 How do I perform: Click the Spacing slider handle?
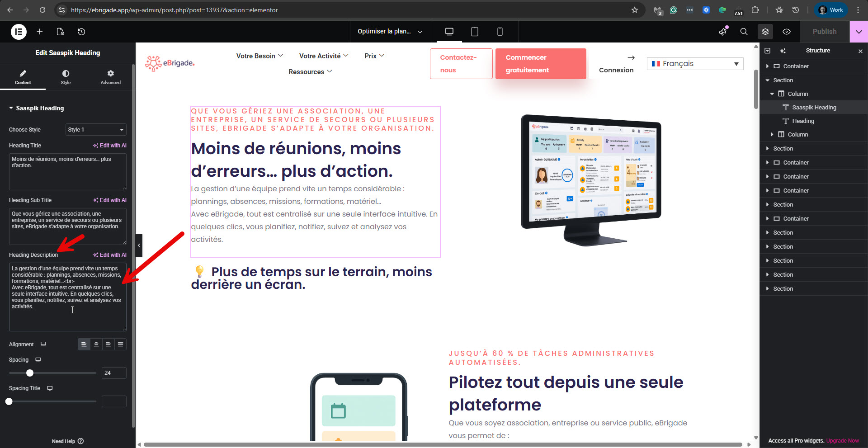[30, 373]
